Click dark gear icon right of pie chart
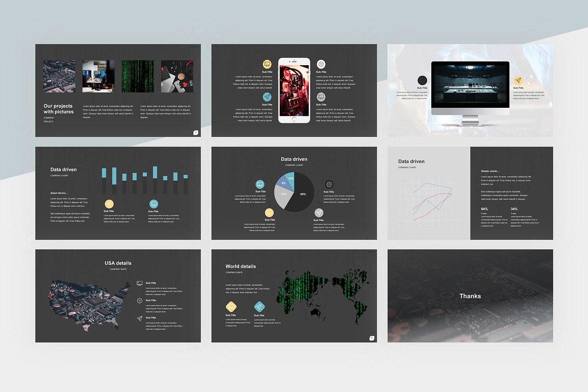Screen dimensions: 588x392 pyautogui.click(x=329, y=184)
